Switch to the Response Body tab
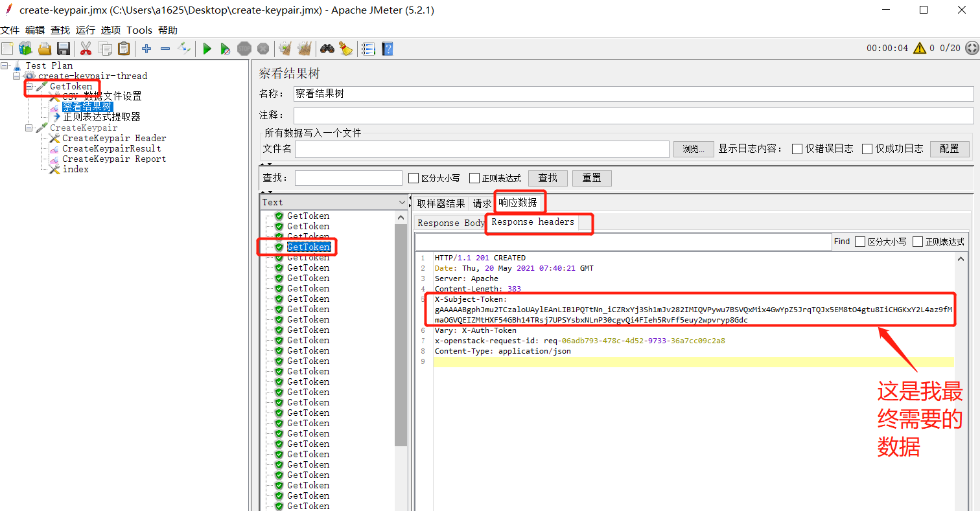The image size is (980, 511). [451, 223]
